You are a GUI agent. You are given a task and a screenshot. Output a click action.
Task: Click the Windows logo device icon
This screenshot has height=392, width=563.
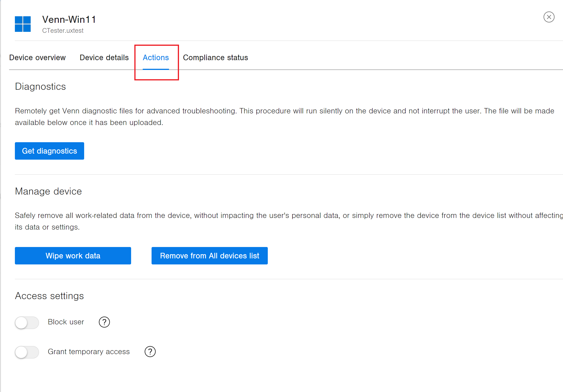click(x=23, y=24)
